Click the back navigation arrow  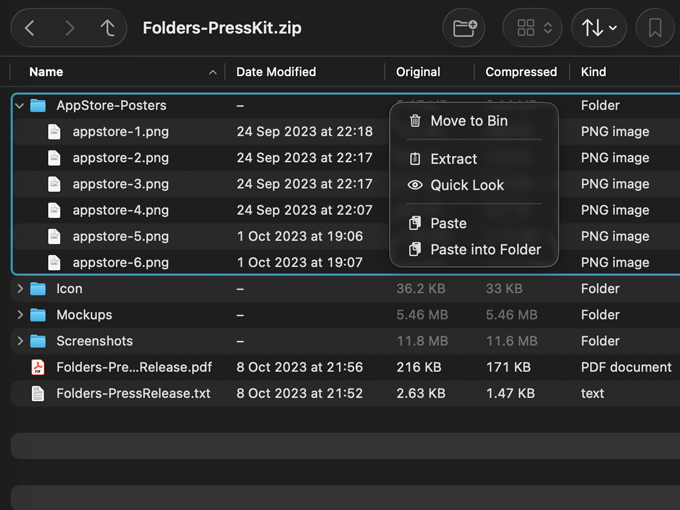(x=30, y=28)
